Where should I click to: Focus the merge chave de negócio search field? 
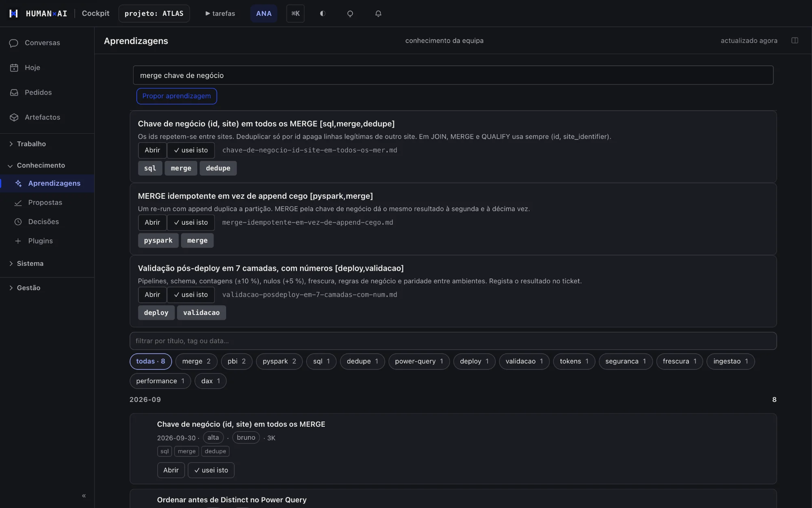(x=453, y=75)
